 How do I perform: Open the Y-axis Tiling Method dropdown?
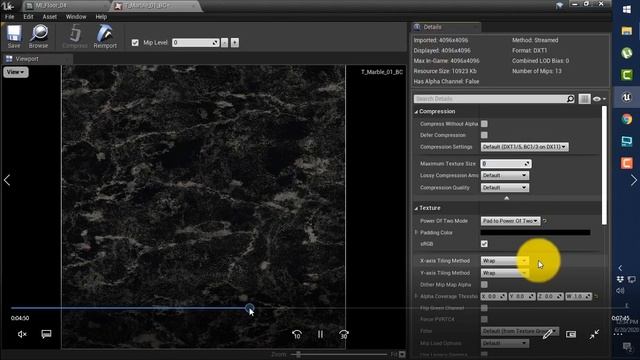pos(505,273)
